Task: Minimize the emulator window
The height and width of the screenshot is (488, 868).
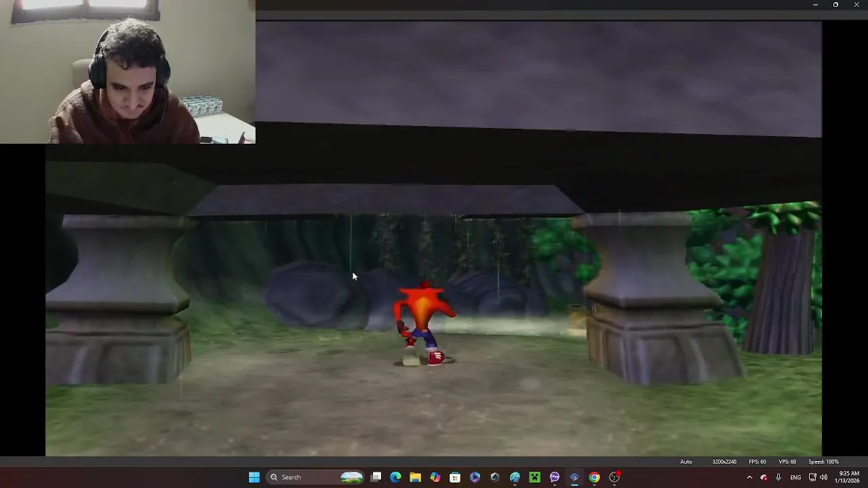Action: [x=815, y=5]
